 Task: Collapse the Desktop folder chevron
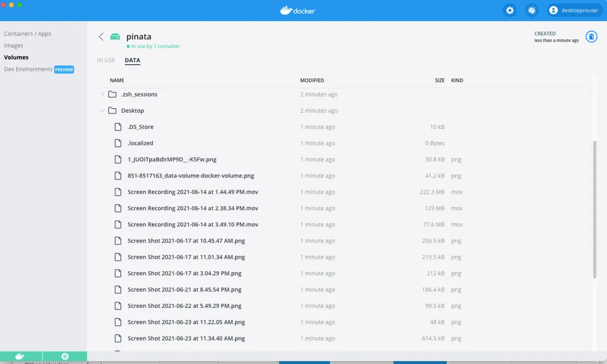click(102, 111)
